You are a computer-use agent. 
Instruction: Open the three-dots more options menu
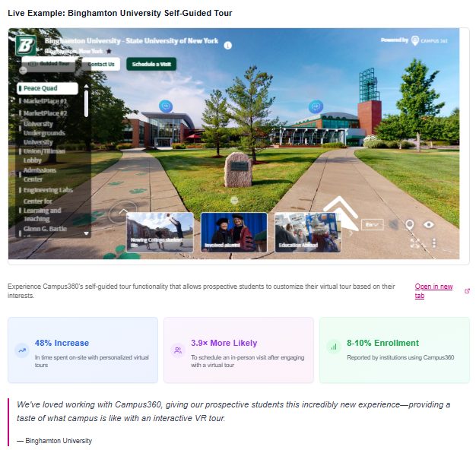434,242
